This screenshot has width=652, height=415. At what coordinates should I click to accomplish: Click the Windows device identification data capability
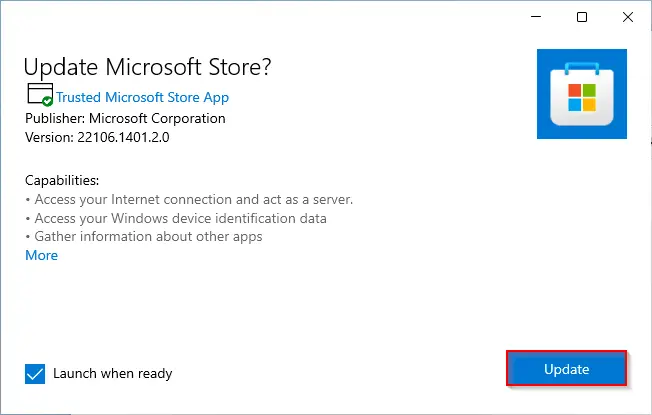tap(176, 218)
